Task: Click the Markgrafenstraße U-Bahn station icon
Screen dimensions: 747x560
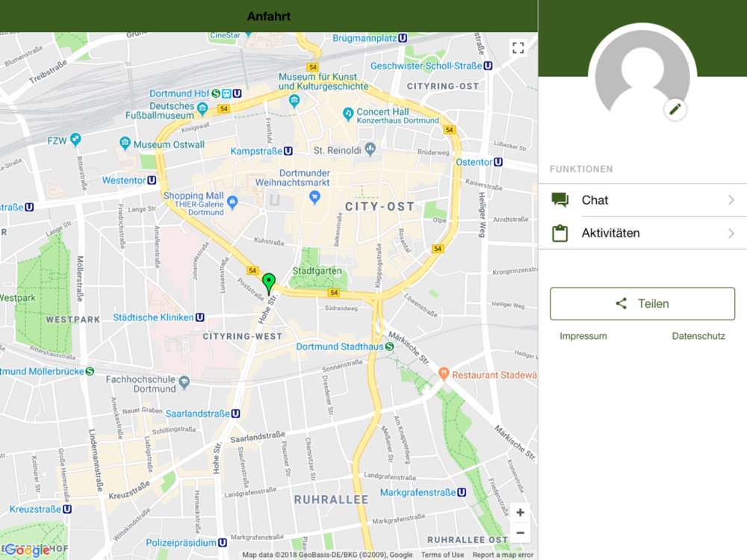Action: tap(462, 492)
